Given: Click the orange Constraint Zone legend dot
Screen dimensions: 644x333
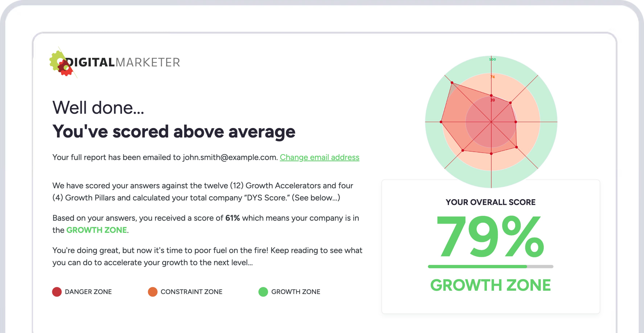Looking at the screenshot, I should pyautogui.click(x=153, y=292).
